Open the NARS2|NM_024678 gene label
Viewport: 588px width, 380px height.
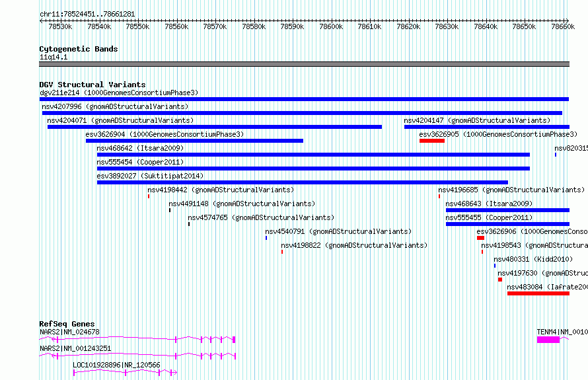click(x=70, y=332)
